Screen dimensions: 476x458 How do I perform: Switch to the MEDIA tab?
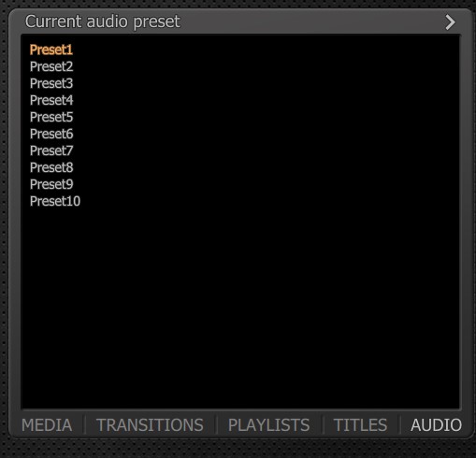(x=47, y=425)
